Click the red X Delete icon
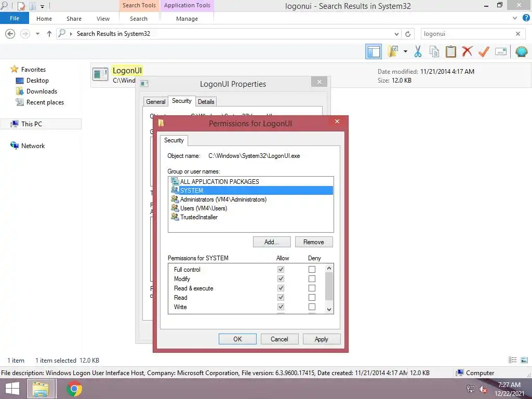This screenshot has width=532, height=399. pyautogui.click(x=467, y=51)
